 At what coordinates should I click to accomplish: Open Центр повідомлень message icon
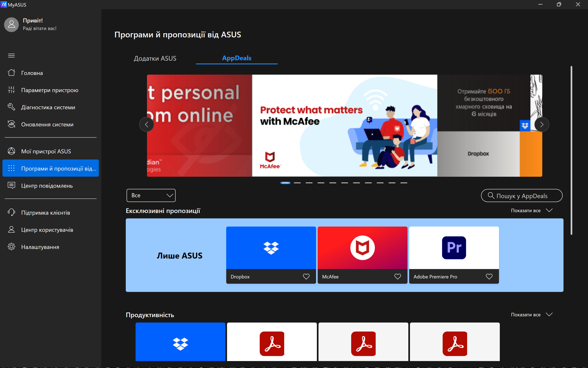coord(11,185)
